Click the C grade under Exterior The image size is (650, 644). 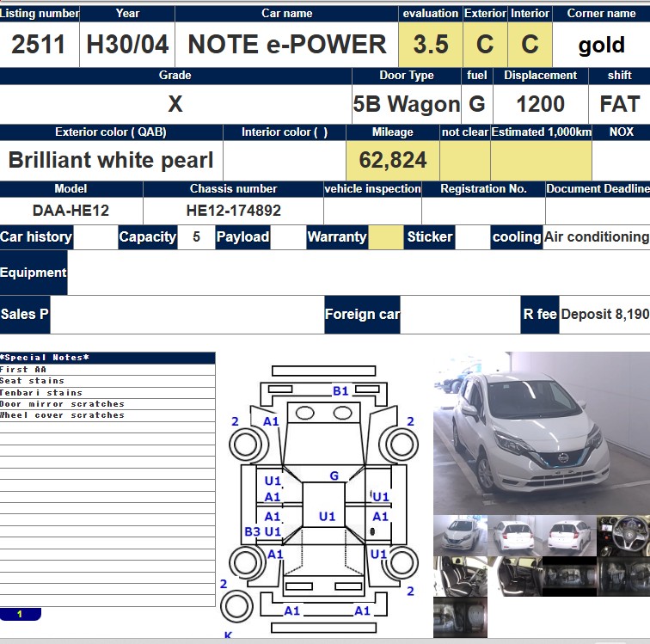[485, 45]
